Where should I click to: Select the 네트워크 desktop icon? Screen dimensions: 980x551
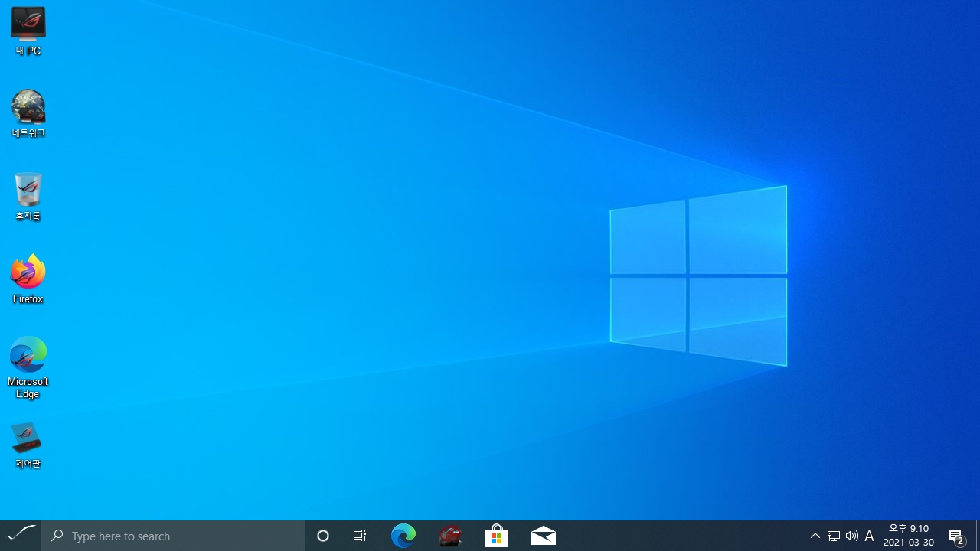pyautogui.click(x=28, y=113)
